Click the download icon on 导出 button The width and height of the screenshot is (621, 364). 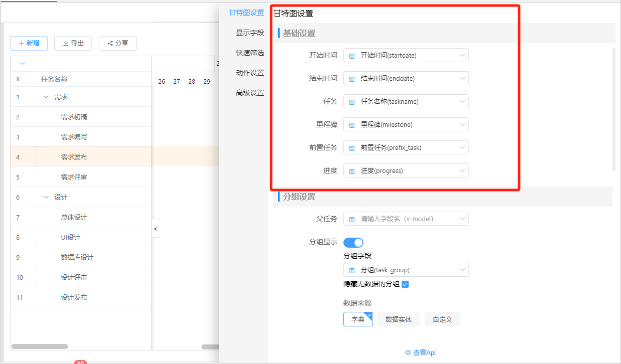[65, 44]
